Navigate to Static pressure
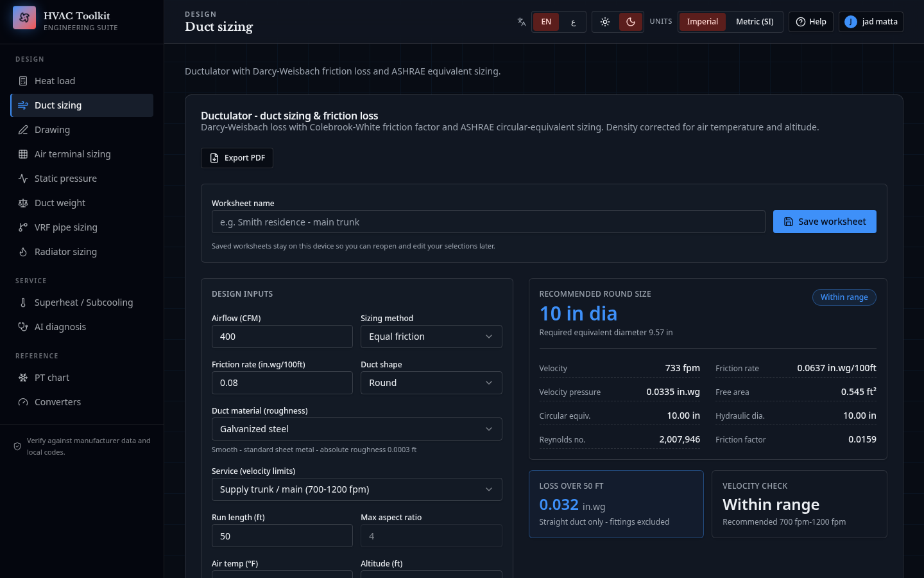924x578 pixels. coord(82,179)
